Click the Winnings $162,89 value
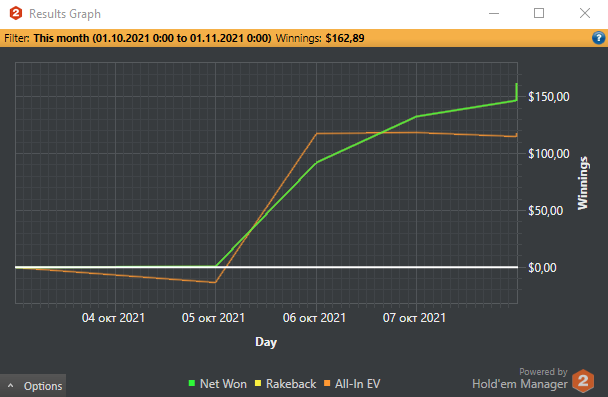 345,38
